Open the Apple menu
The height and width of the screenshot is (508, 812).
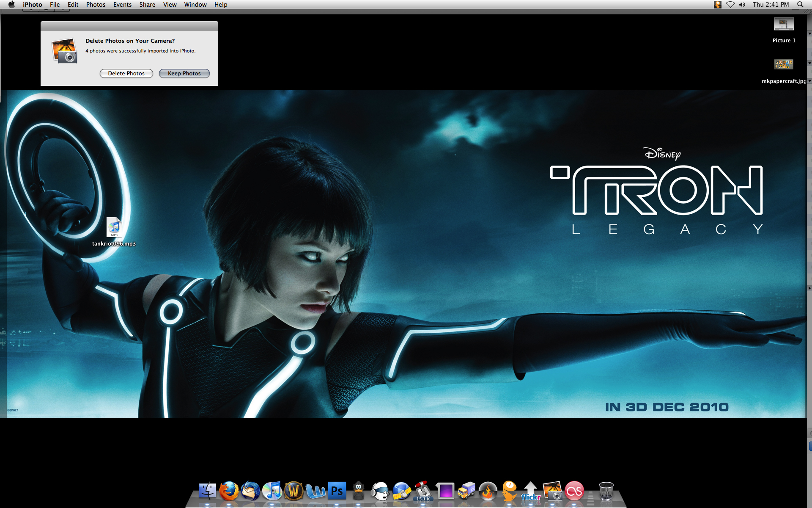coord(11,5)
